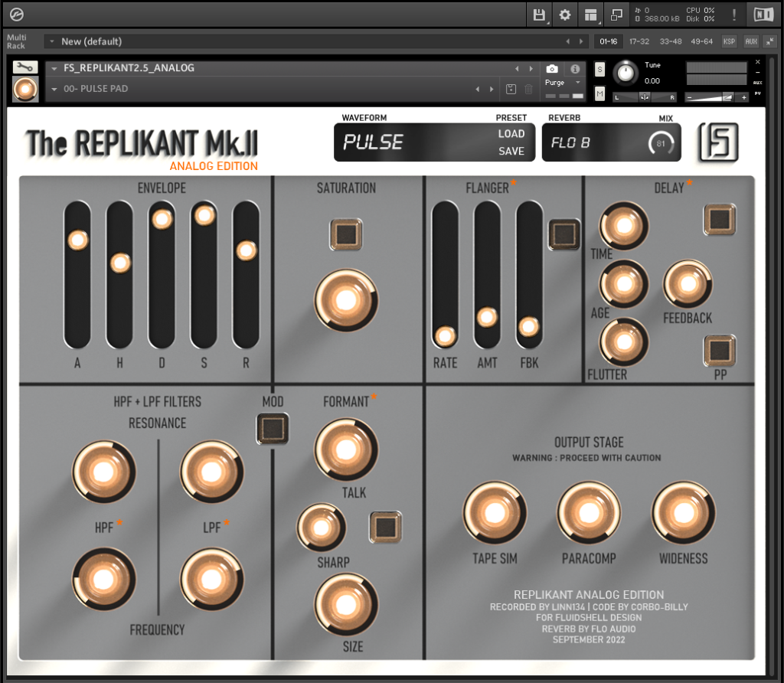Collapse the rack header with the corner arrows icon

pyautogui.click(x=770, y=41)
